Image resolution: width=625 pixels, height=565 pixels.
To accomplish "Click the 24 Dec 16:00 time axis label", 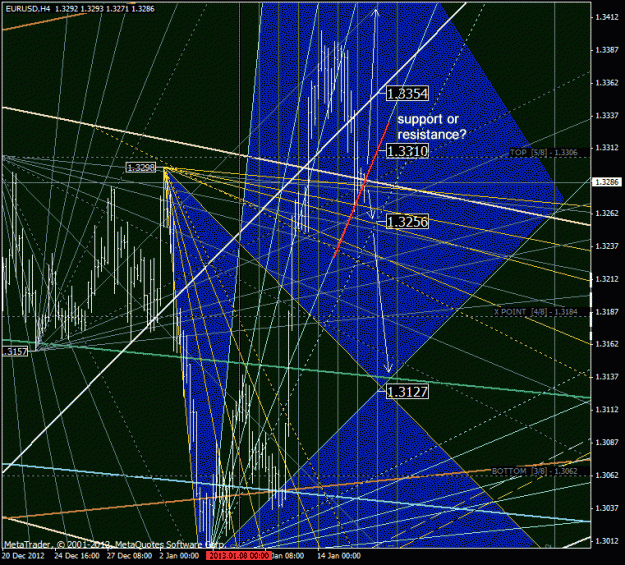I will (77, 556).
